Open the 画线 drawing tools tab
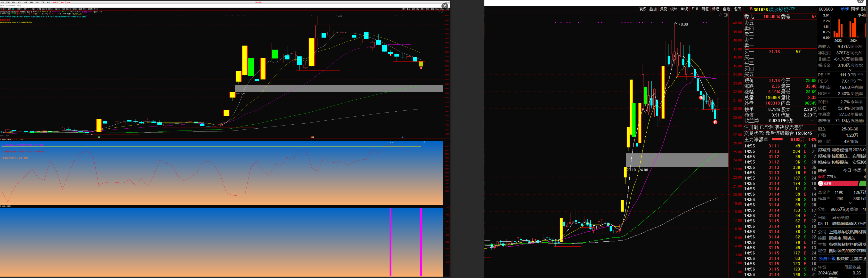 [684, 9]
